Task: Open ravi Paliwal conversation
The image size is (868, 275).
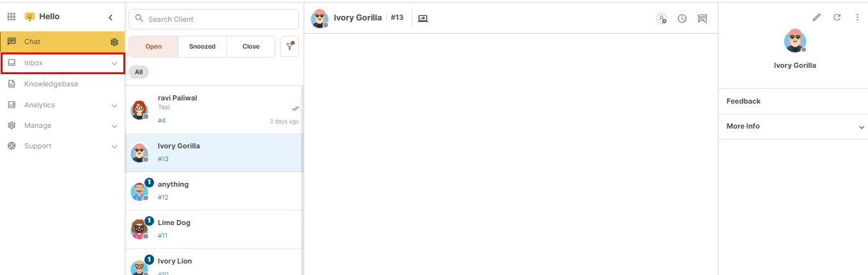Action: pos(213,109)
